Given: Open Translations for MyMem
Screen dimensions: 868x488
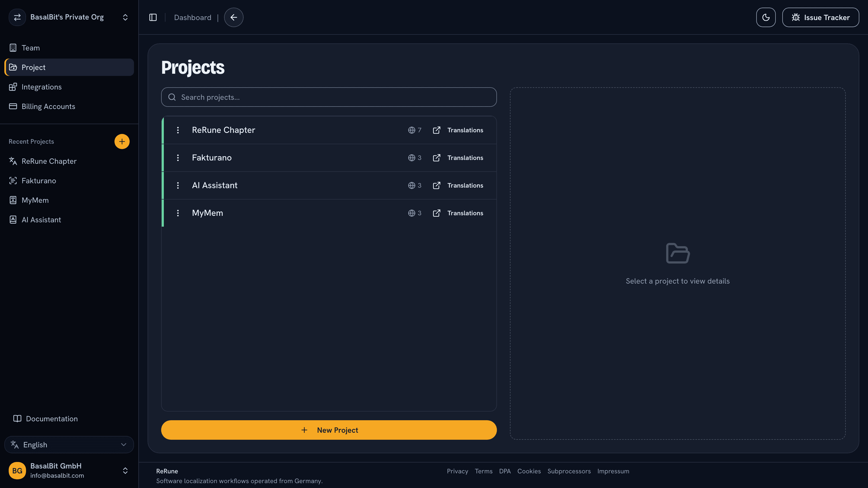Looking at the screenshot, I should [x=458, y=213].
